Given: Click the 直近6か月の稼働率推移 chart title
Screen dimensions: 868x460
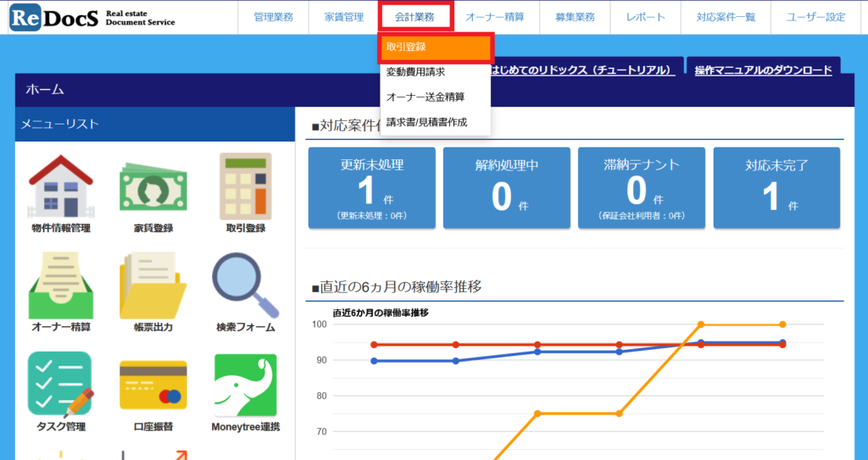Looking at the screenshot, I should 381,313.
